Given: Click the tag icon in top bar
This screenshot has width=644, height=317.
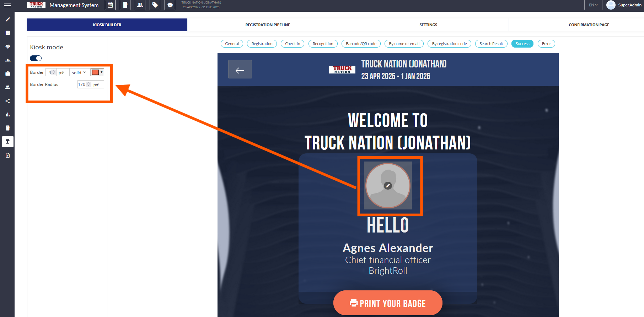Looking at the screenshot, I should [x=155, y=5].
